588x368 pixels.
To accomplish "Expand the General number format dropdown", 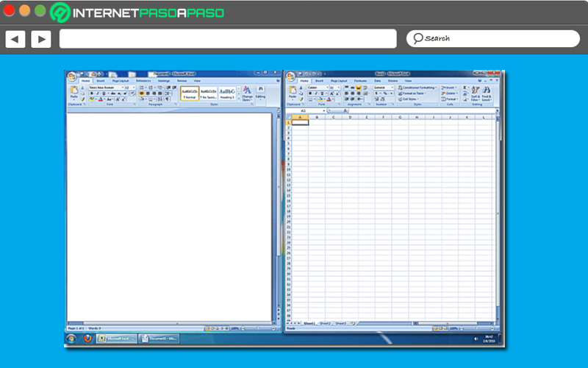I will tap(384, 87).
